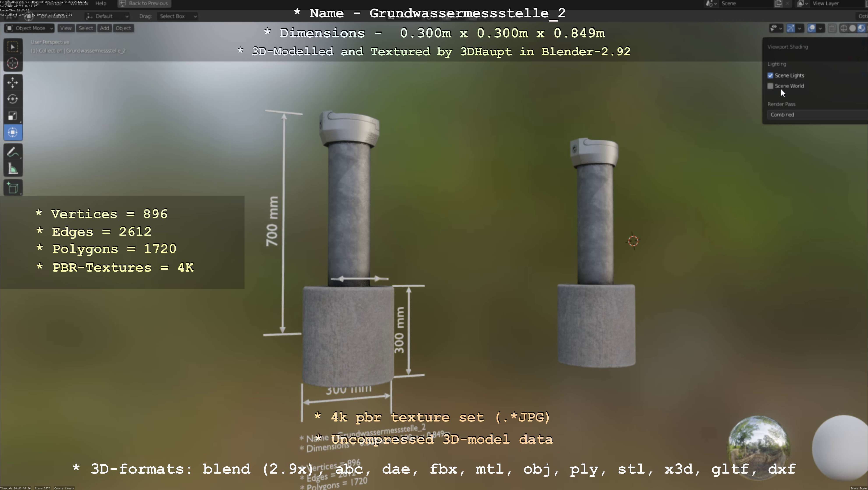This screenshot has height=490, width=868.
Task: Open the View menu in viewport header
Action: coord(66,28)
